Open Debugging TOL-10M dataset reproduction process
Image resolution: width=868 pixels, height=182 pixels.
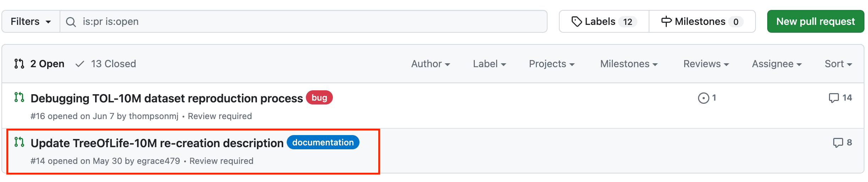click(x=166, y=98)
